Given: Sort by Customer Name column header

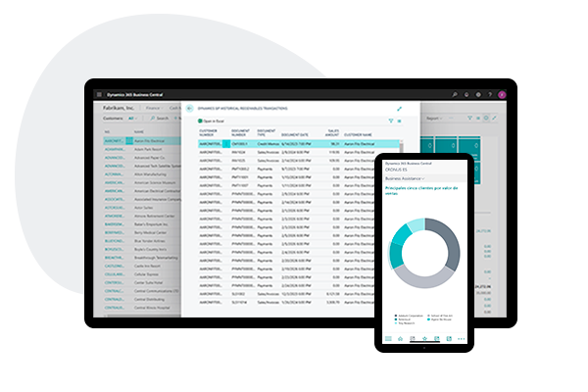Looking at the screenshot, I should (x=358, y=134).
